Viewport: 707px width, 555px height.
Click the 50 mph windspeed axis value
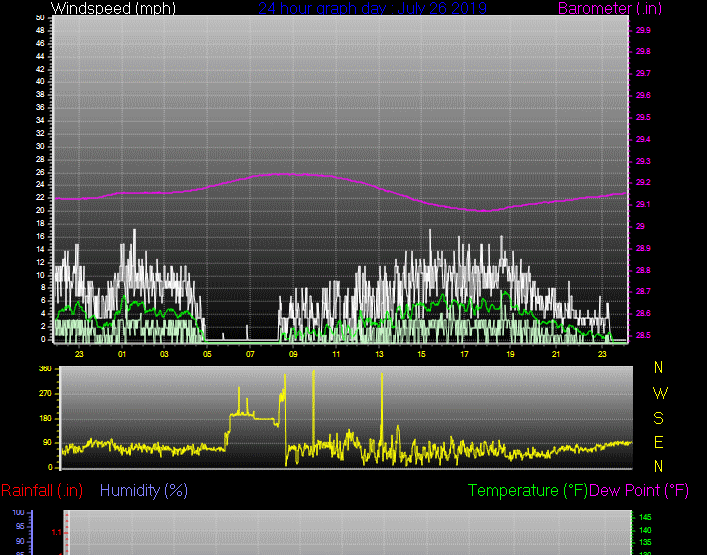pos(39,18)
